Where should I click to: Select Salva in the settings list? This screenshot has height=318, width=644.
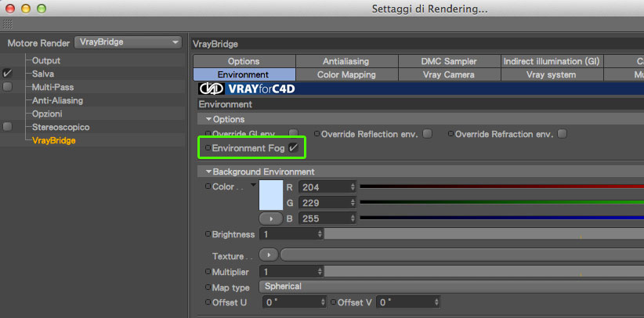point(43,74)
